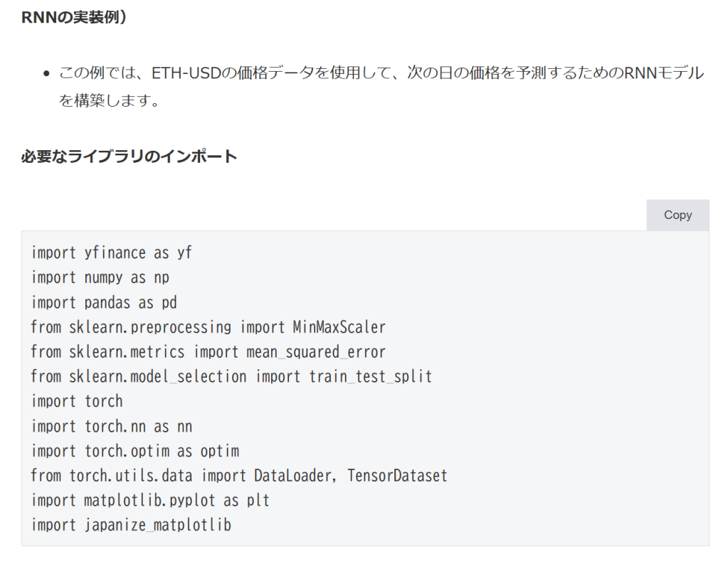Click the Copy button above the code
This screenshot has width=728, height=564.
[677, 215]
